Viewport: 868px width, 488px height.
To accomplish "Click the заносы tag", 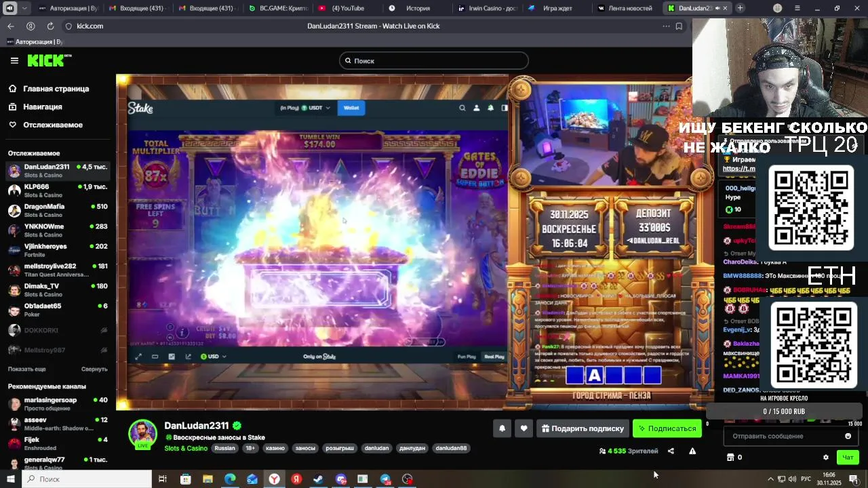I will tap(305, 448).
